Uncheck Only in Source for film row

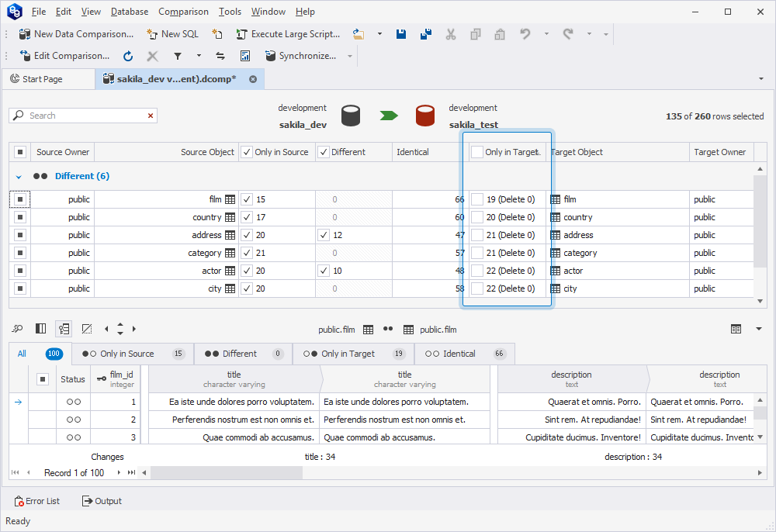(247, 199)
